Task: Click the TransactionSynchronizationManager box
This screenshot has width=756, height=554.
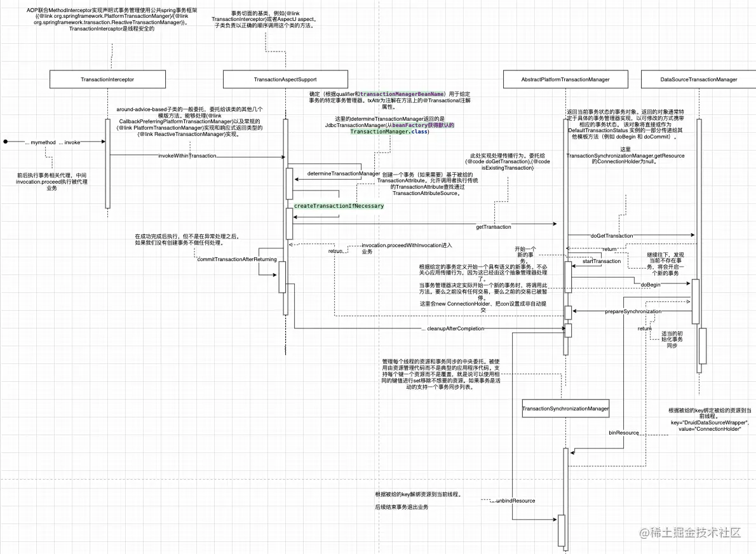Action: 565,409
